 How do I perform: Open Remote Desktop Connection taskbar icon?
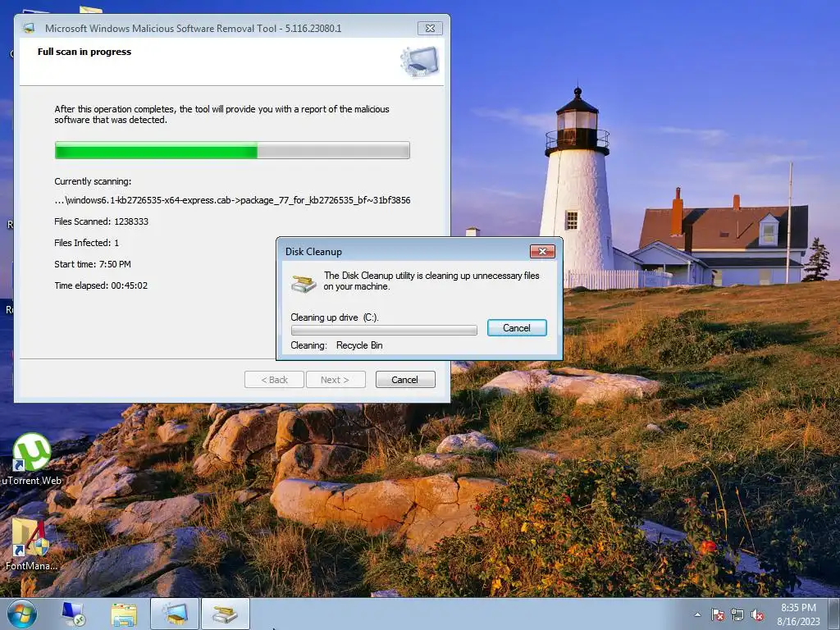tap(73, 614)
